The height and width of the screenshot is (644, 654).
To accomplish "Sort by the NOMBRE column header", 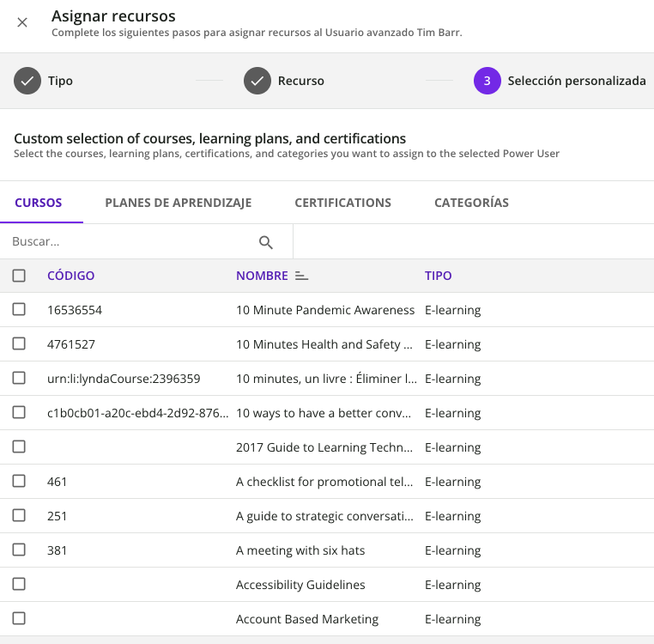I will (x=262, y=276).
